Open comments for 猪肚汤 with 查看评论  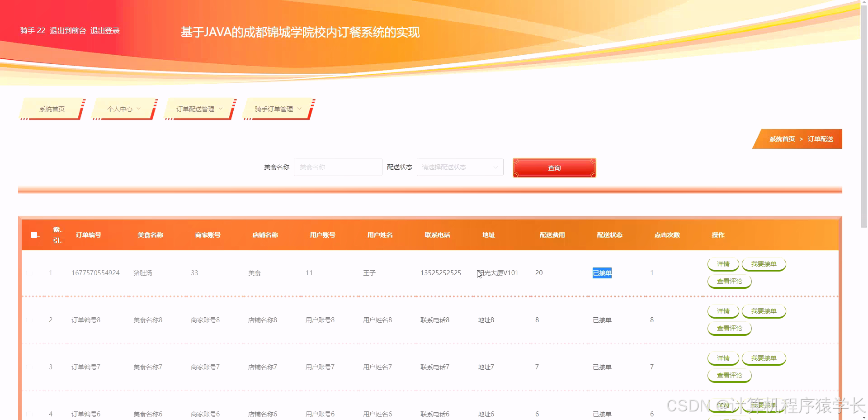coord(729,281)
